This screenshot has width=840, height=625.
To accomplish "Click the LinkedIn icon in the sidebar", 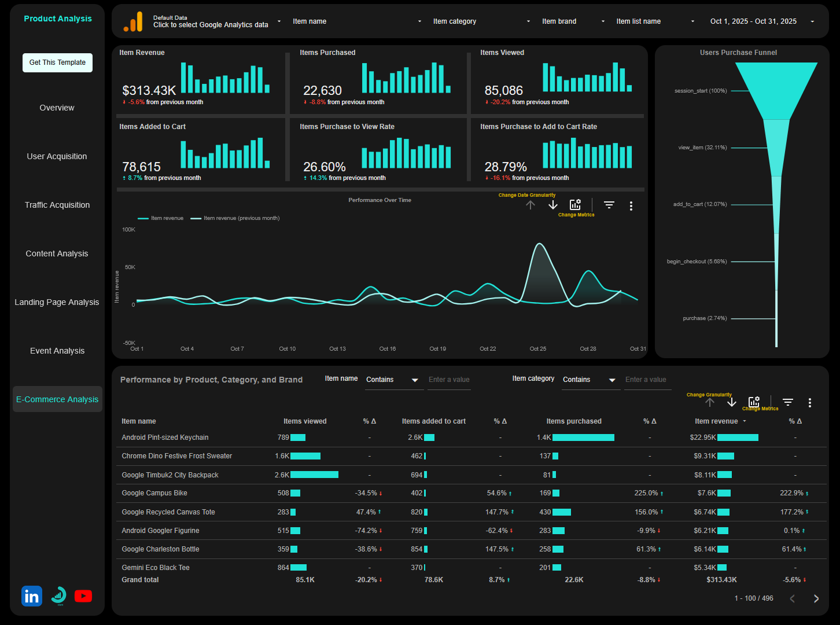I will point(31,595).
